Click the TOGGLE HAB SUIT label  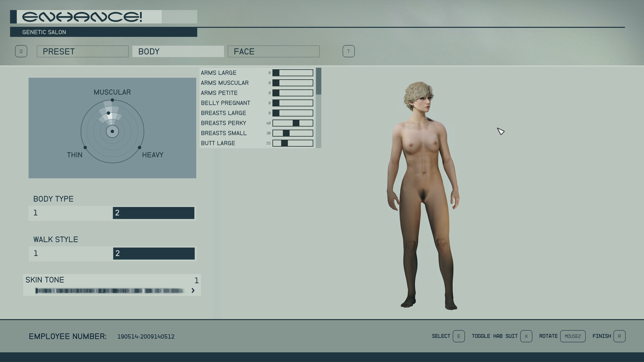[x=495, y=336]
